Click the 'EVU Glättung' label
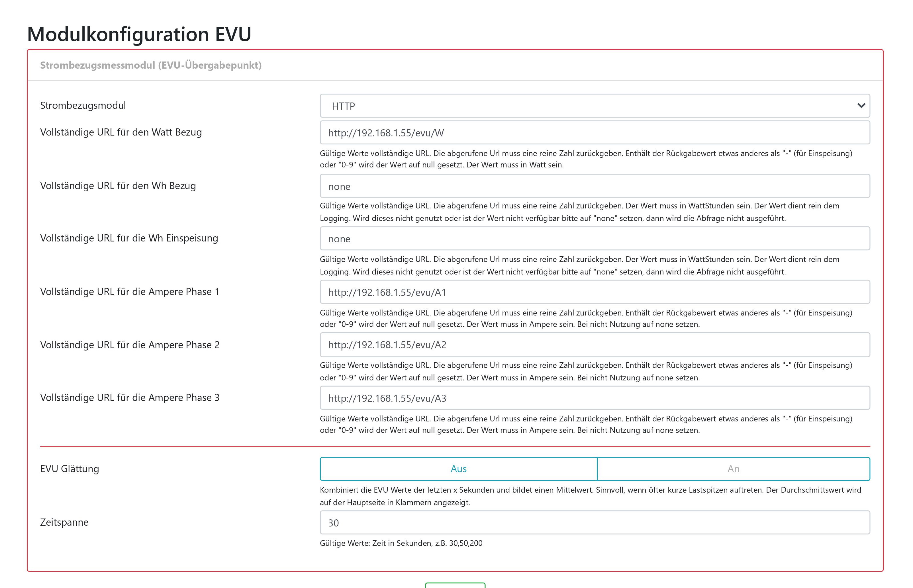This screenshot has width=913, height=588. (x=70, y=469)
